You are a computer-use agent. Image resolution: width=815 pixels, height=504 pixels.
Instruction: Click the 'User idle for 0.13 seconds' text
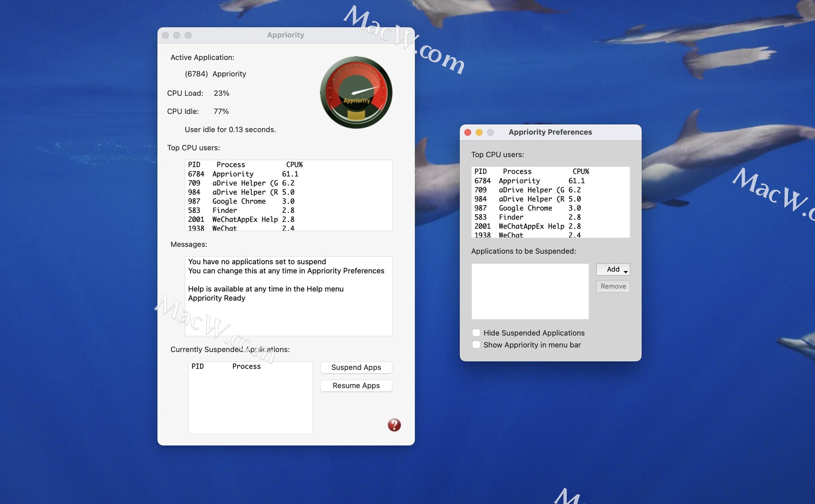click(230, 130)
